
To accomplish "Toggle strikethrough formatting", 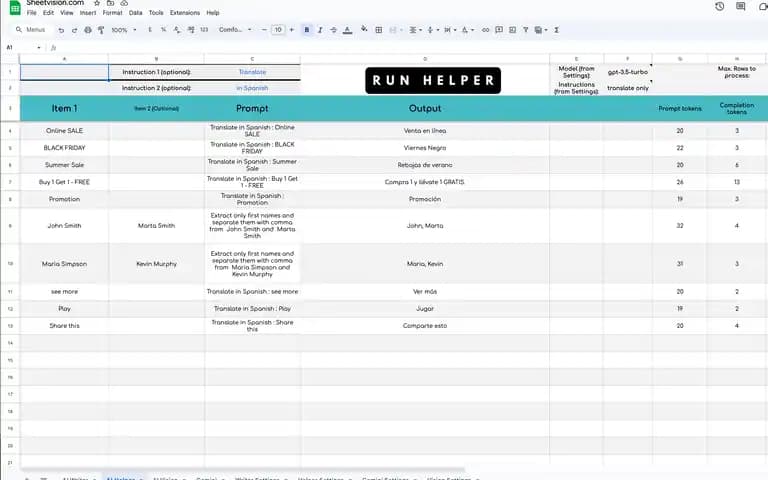I will 333,30.
